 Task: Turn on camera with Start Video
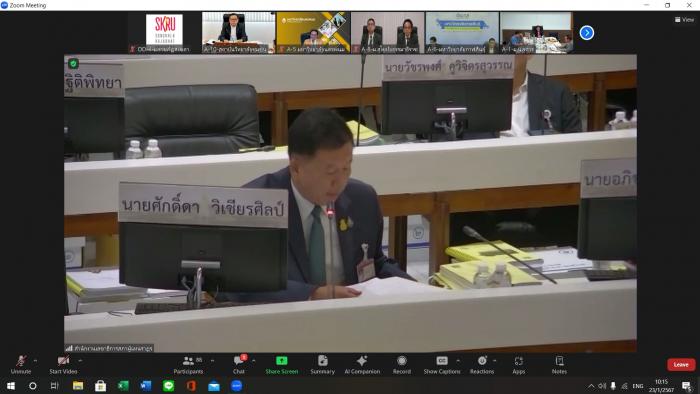[63, 365]
